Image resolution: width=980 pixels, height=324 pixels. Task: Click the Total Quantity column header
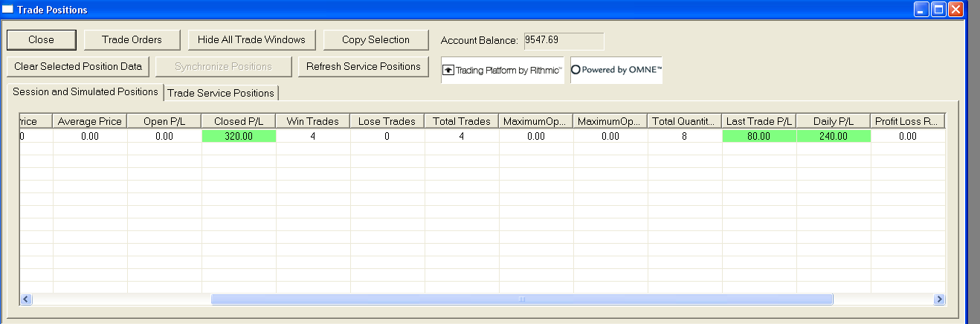point(685,121)
